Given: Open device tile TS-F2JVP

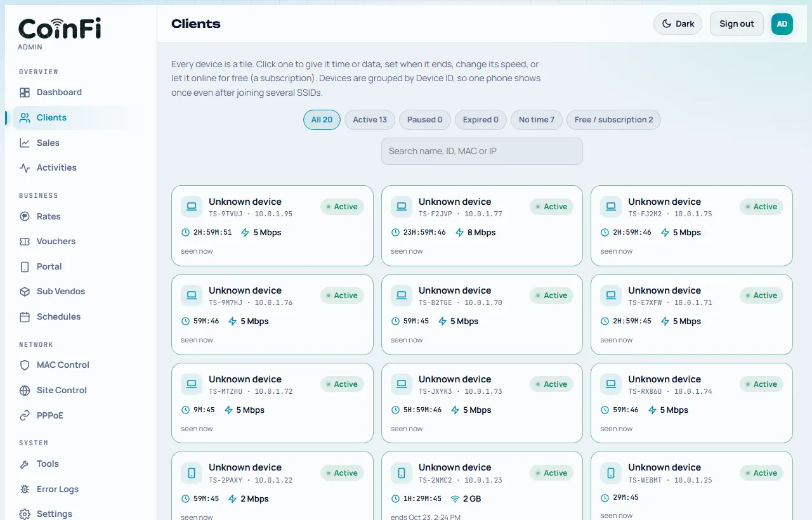Looking at the screenshot, I should [482, 226].
